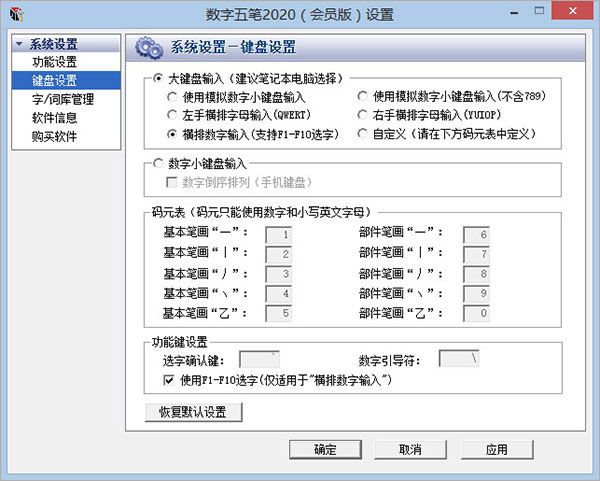Uncheck 使用F1-F10选字 checkbox
The height and width of the screenshot is (481, 600).
pyautogui.click(x=169, y=380)
